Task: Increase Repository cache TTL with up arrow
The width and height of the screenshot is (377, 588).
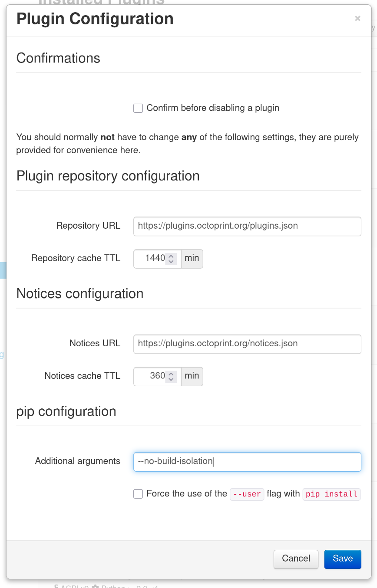Action: pos(171,256)
